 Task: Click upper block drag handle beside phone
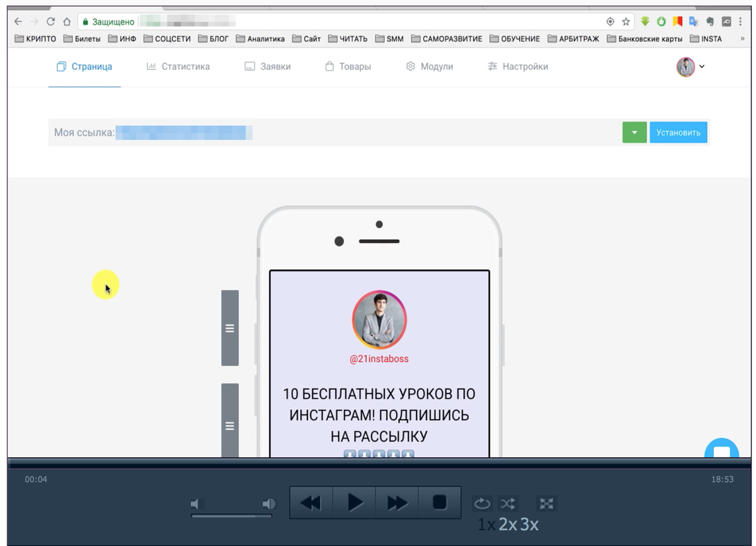point(230,328)
